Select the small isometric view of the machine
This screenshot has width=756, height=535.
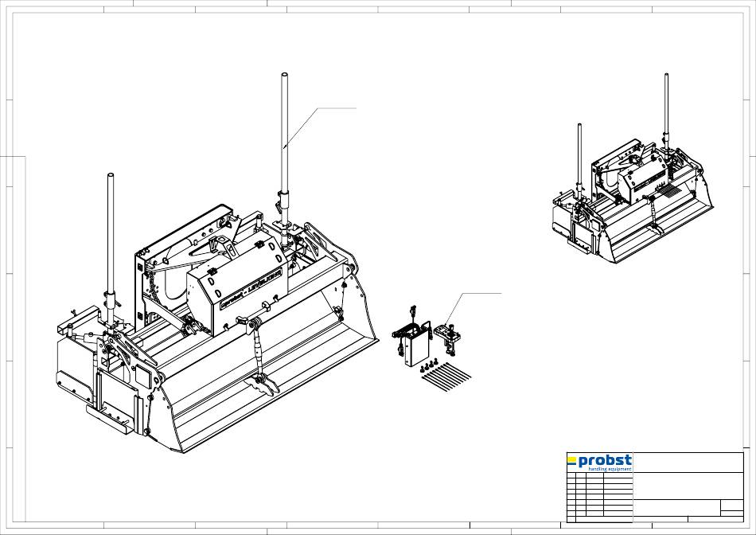pyautogui.click(x=633, y=168)
